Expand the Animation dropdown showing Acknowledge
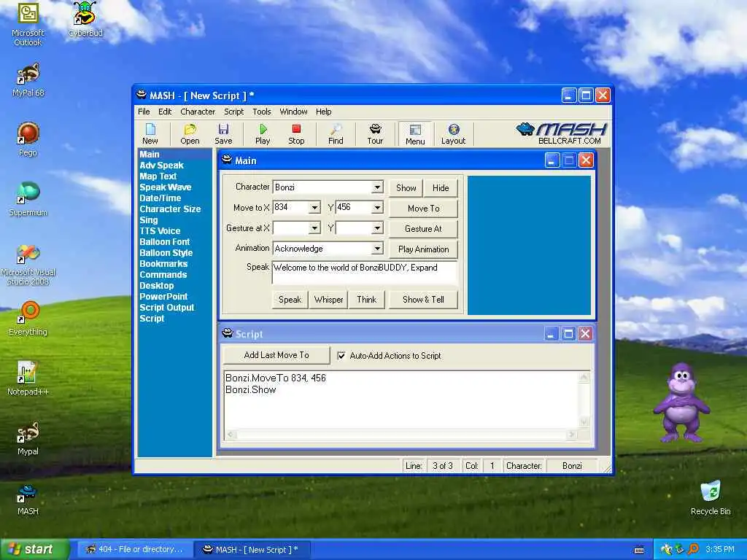This screenshot has width=747, height=560. click(x=377, y=249)
